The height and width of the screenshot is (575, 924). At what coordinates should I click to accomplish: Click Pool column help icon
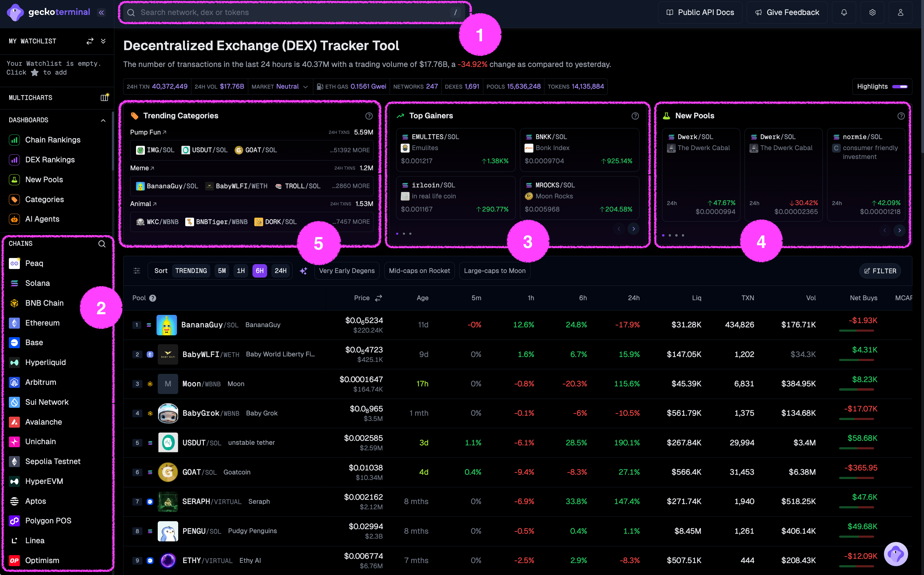pos(153,298)
